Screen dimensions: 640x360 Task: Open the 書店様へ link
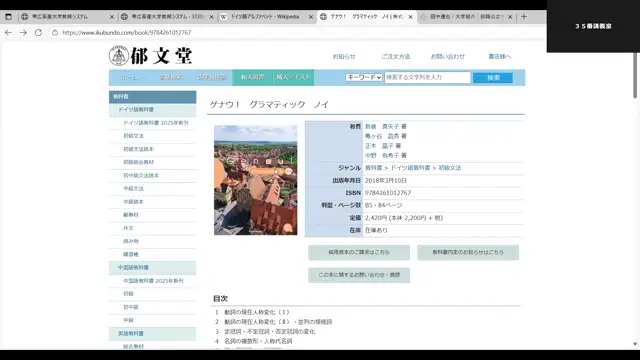[x=499, y=56]
